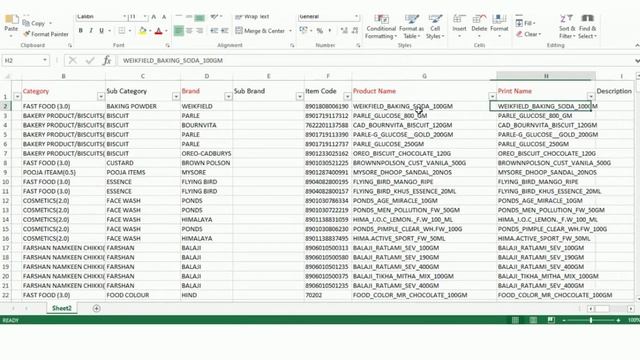The width and height of the screenshot is (640, 360).
Task: Toggle center text alignment
Action: pyautogui.click(x=189, y=31)
